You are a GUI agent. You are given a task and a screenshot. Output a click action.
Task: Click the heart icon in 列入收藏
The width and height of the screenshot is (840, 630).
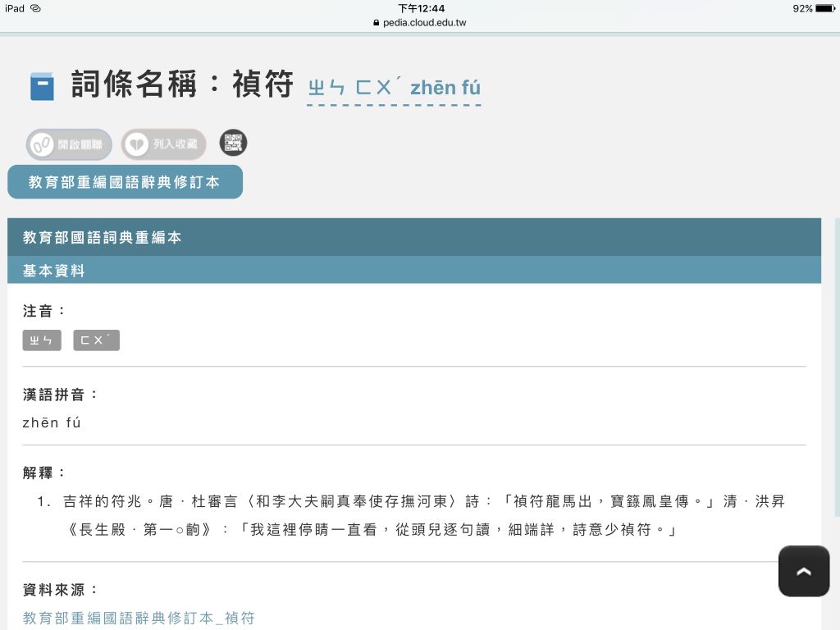(x=136, y=145)
